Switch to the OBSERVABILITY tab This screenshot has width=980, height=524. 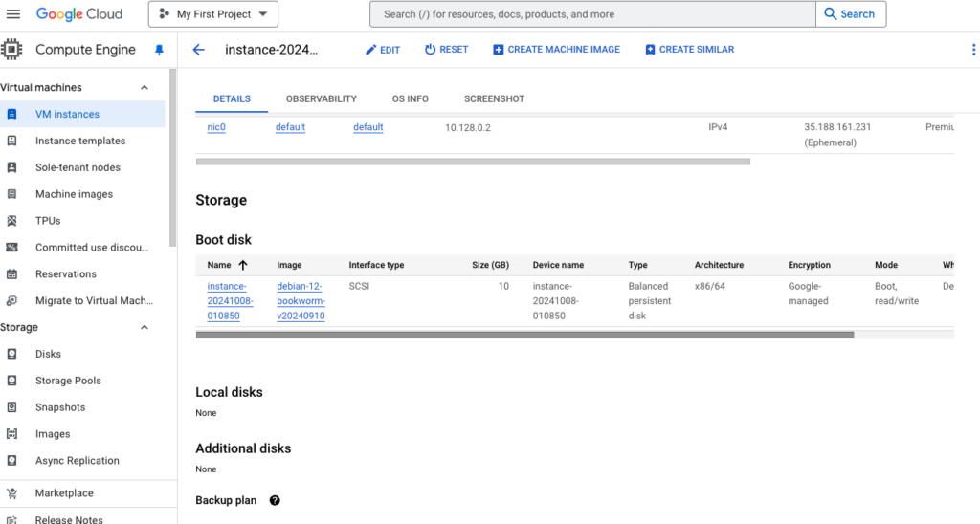(322, 98)
